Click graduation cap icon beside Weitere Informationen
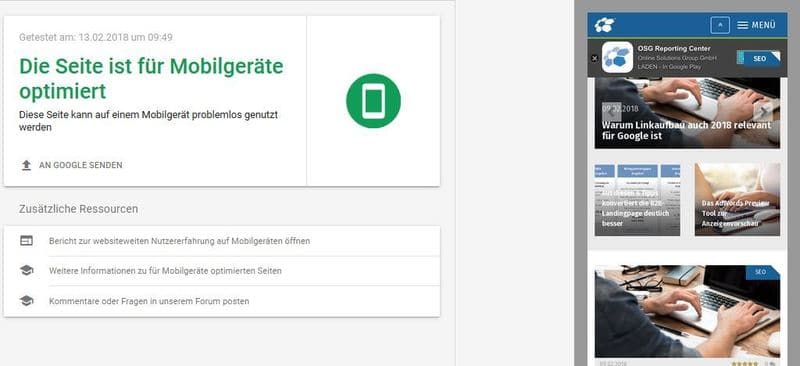Viewport: 800px width, 366px height. tap(27, 271)
